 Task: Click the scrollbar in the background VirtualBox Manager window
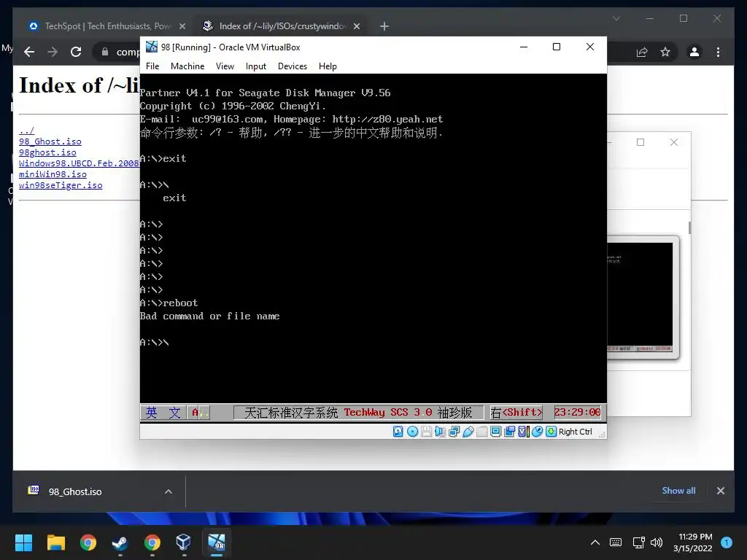[x=689, y=227]
